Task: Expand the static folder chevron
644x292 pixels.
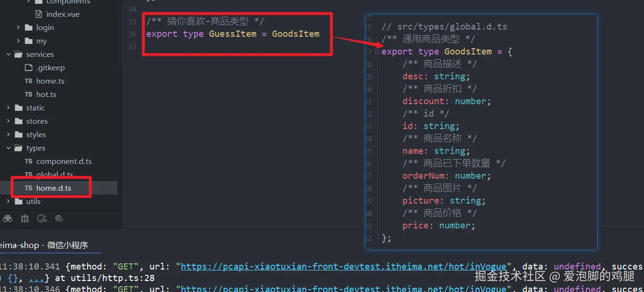Action: tap(9, 108)
